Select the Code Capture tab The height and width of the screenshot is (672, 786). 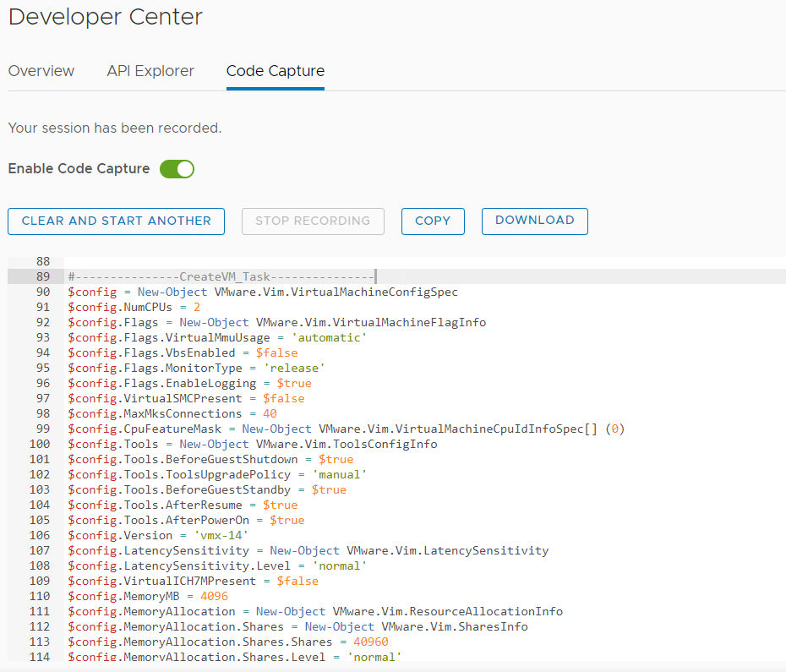(x=276, y=71)
